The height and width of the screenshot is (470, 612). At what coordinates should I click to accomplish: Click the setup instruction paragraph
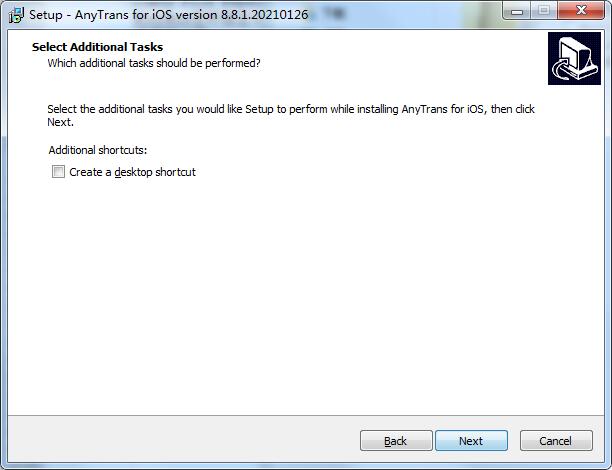290,109
